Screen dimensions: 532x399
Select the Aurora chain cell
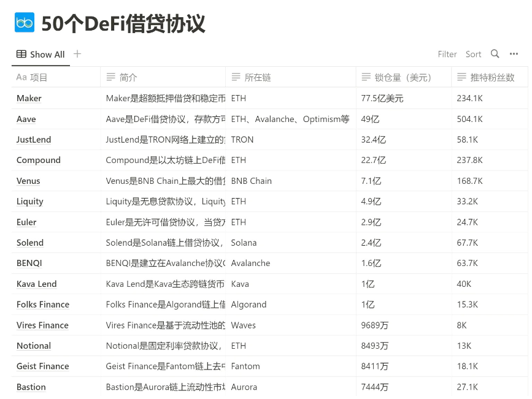coord(291,387)
